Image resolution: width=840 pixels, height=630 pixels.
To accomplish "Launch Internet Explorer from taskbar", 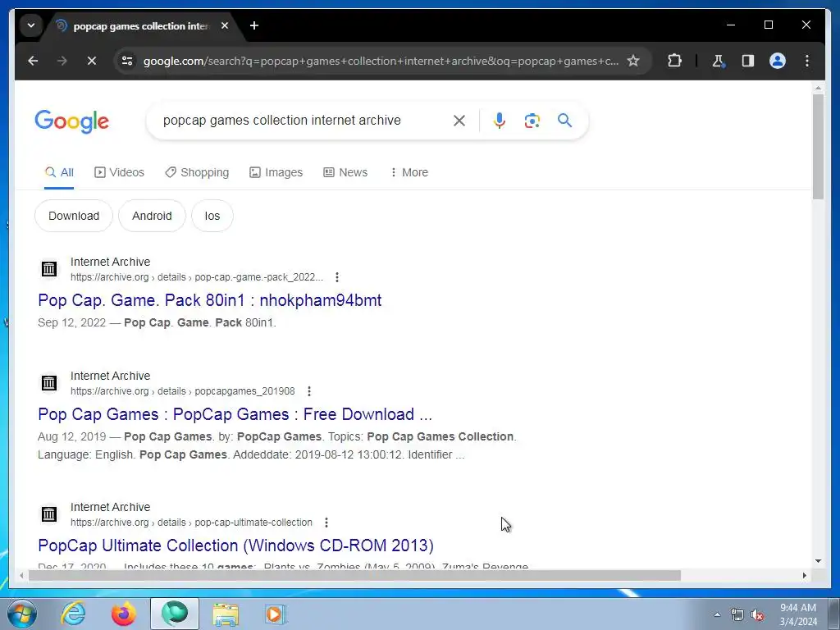I will tap(73, 614).
